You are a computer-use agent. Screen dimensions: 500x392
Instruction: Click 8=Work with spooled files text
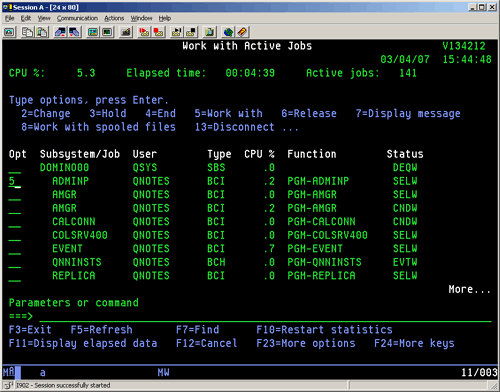98,127
